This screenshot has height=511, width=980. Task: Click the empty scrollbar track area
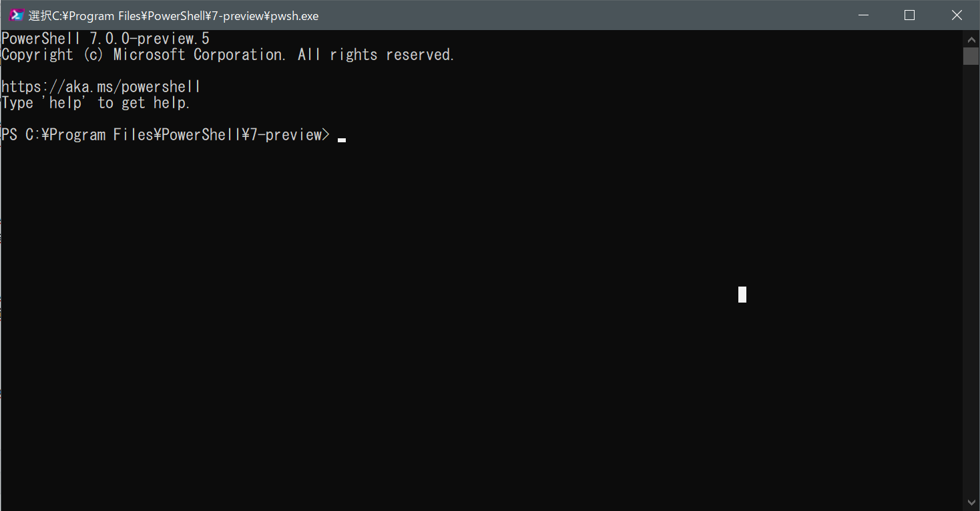[x=971, y=267]
